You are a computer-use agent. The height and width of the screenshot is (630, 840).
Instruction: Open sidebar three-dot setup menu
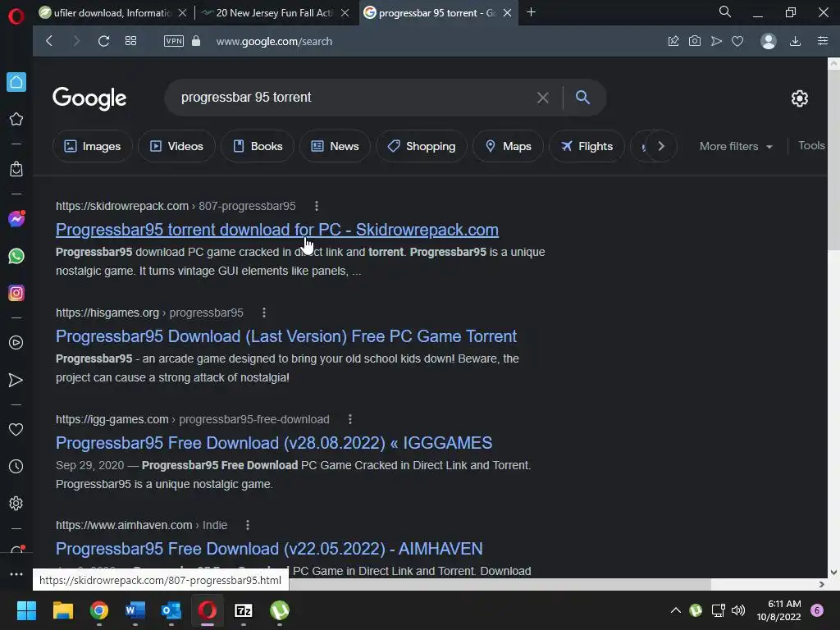click(16, 573)
